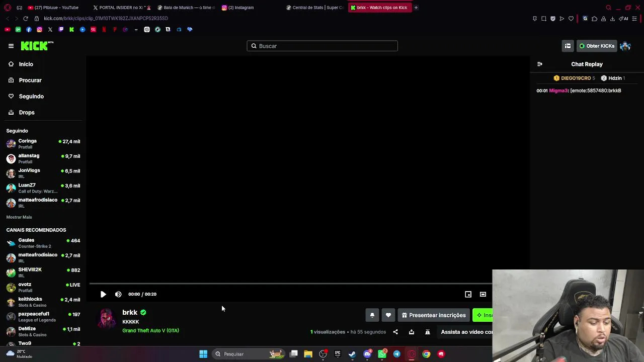
Task: Toggle notification bell for brkk
Action: (x=372, y=315)
